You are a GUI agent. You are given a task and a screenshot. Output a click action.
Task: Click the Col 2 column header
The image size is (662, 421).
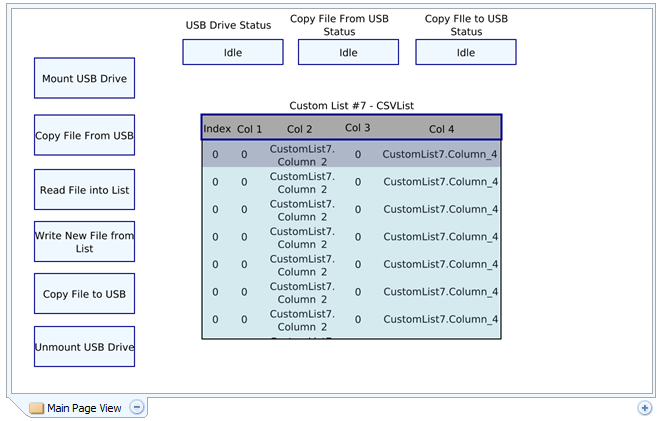(x=300, y=129)
